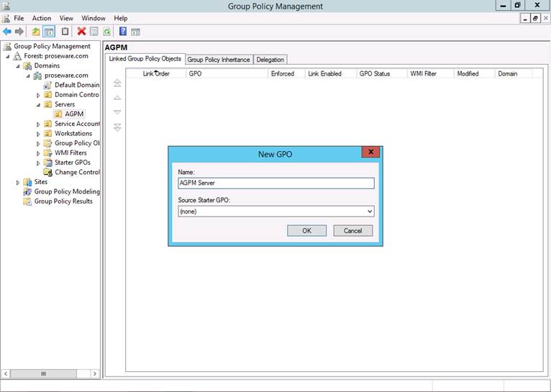Click the move link to top arrow
Screen dimensions: 551x392
click(117, 84)
